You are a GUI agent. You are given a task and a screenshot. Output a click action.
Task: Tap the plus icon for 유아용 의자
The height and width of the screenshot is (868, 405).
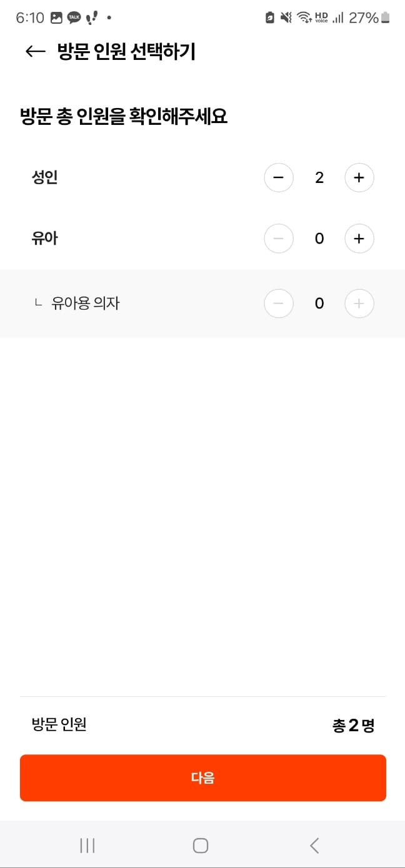click(x=359, y=303)
